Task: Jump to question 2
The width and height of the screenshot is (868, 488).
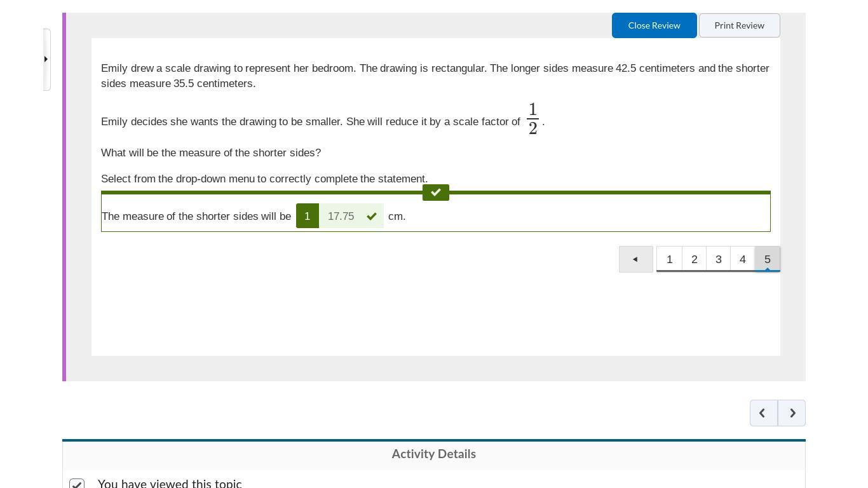Action: click(694, 259)
